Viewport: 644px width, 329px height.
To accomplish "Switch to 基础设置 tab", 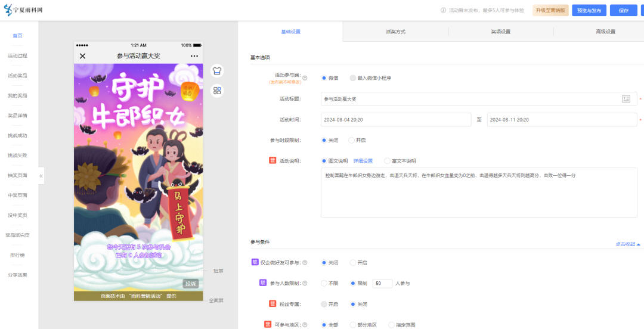I will coord(290,32).
